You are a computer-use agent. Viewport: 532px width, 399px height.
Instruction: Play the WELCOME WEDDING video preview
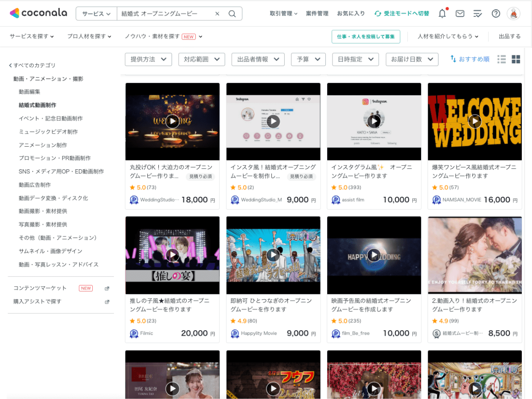click(x=475, y=121)
